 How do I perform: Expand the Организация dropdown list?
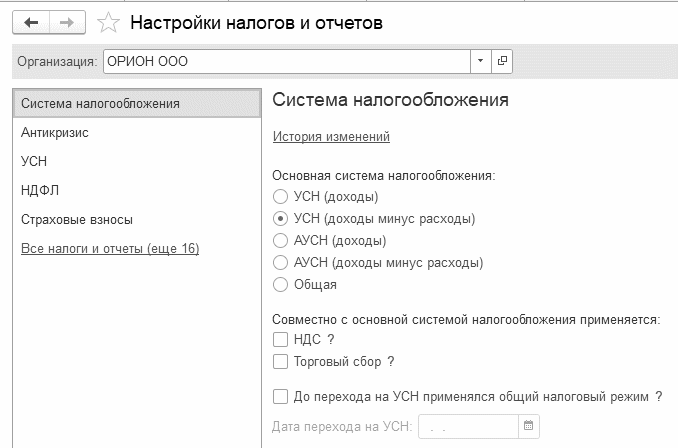(480, 61)
